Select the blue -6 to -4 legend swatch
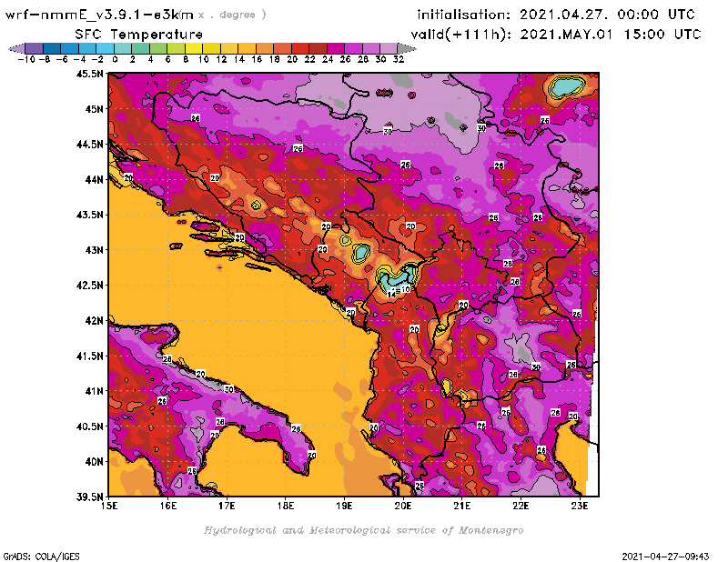 click(70, 48)
